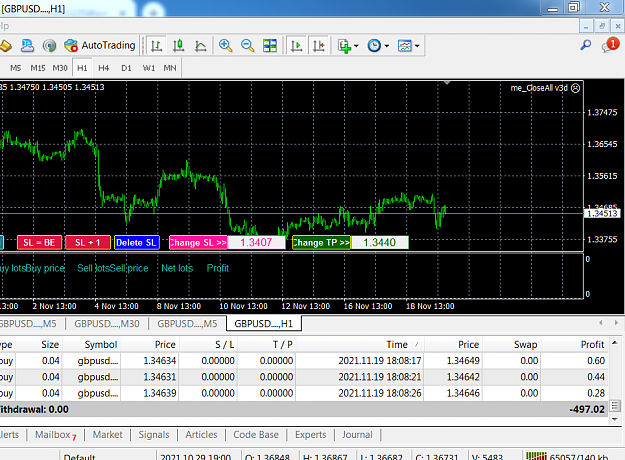The image size is (625, 460).
Task: Switch to GBPUSD H1 chart tab
Action: point(263,324)
